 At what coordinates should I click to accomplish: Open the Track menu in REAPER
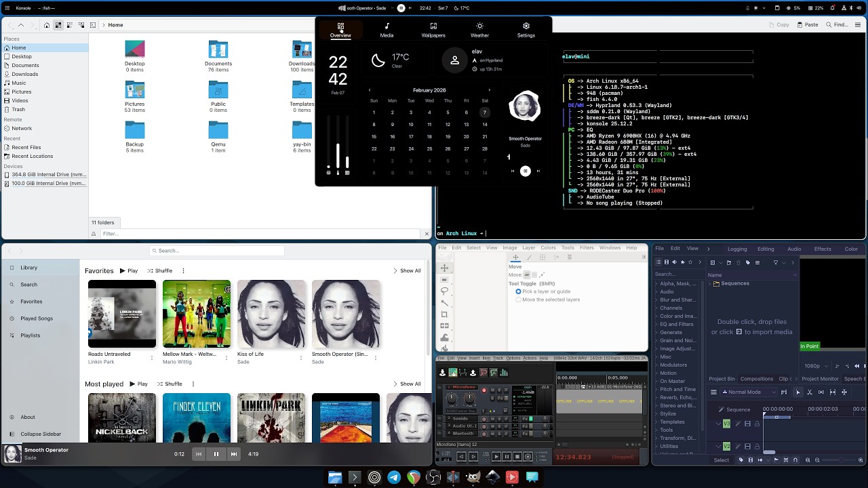tap(498, 358)
